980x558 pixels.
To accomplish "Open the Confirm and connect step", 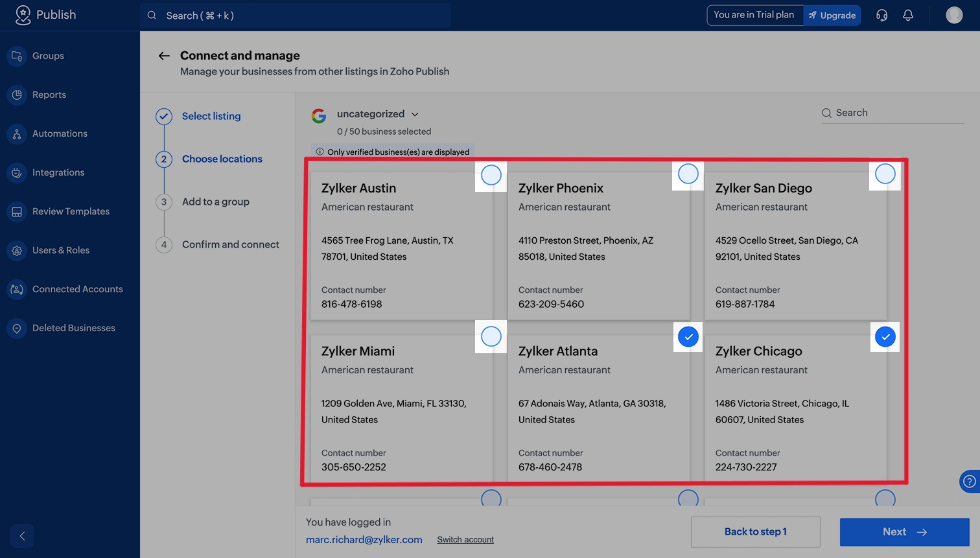I will 231,244.
